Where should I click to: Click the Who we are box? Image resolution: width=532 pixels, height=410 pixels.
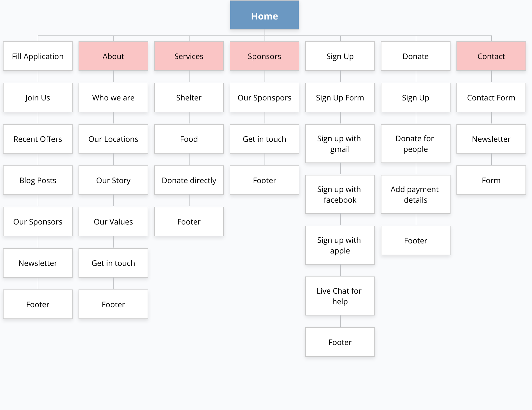(113, 97)
